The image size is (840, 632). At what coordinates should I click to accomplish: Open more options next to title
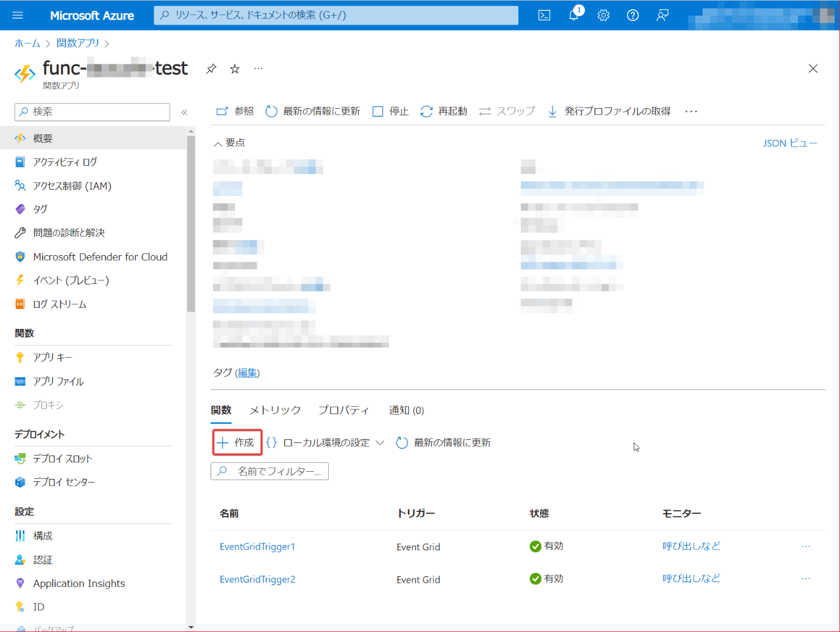pyautogui.click(x=259, y=68)
